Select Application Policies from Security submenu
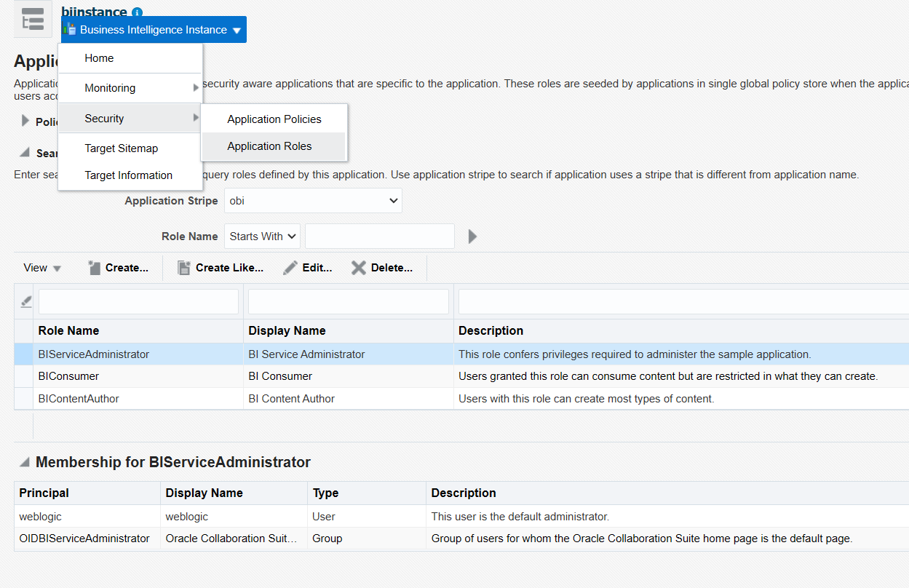The width and height of the screenshot is (909, 588). [274, 119]
